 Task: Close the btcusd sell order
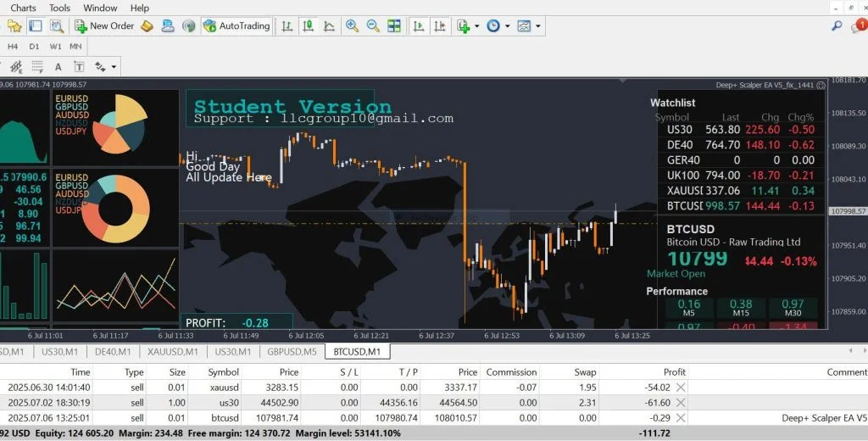click(680, 418)
